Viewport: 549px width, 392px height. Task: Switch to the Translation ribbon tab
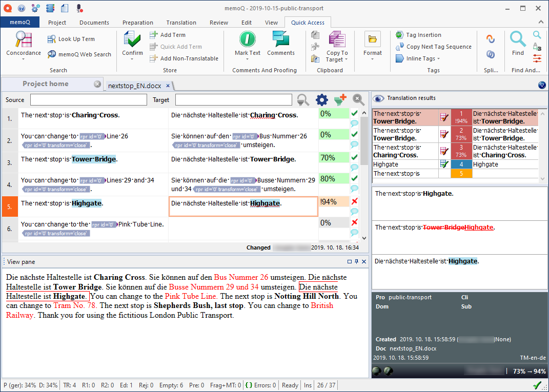tap(181, 23)
